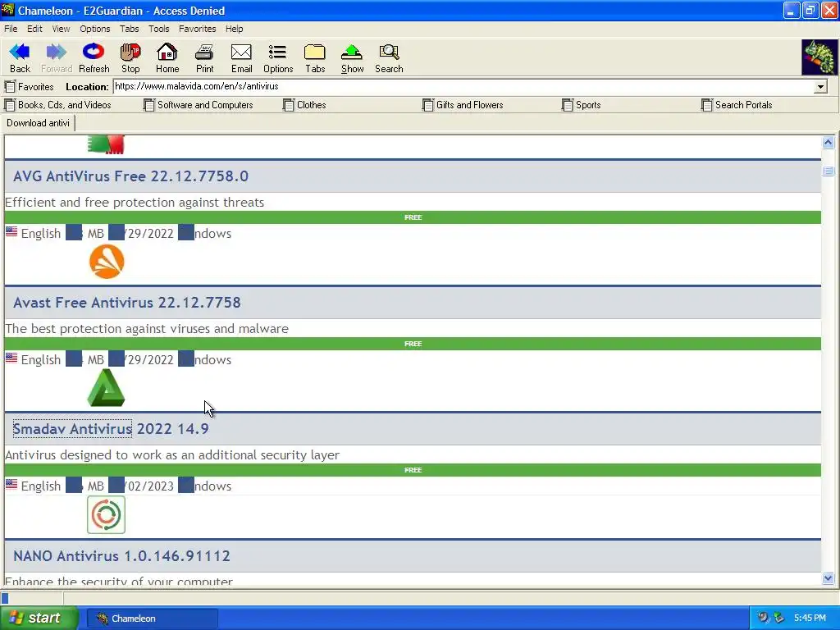Open the Tabs menu in menu bar
840x630 pixels.
pos(129,29)
